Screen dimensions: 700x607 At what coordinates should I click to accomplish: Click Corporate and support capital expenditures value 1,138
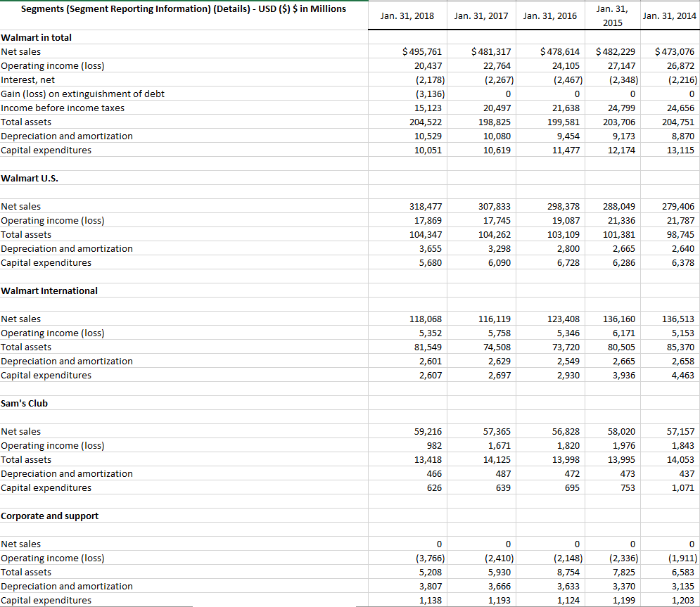click(x=431, y=600)
